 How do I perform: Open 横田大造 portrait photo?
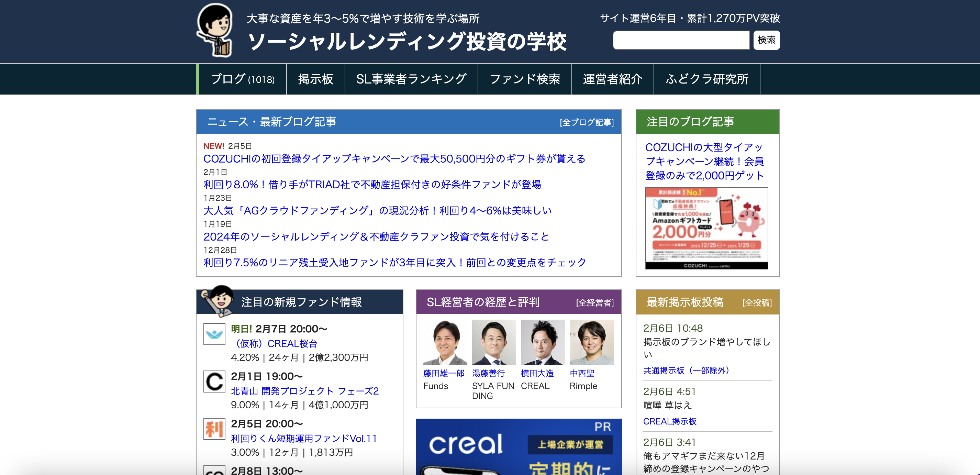543,343
